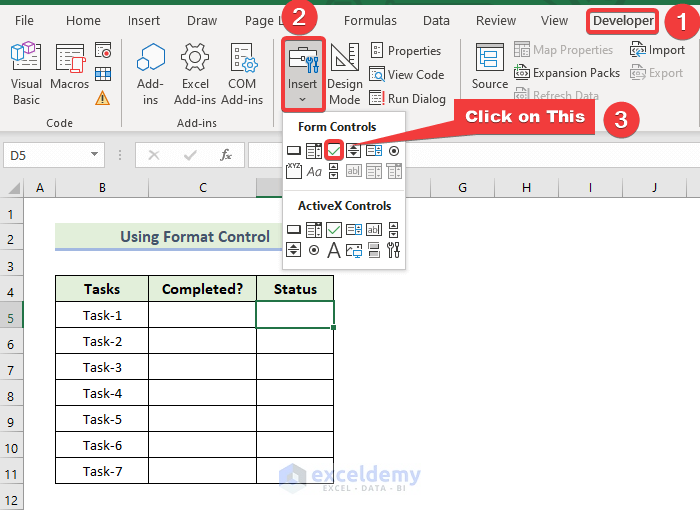Click the Record Macro icon
Viewport: 700px width, 510px height.
point(103,50)
